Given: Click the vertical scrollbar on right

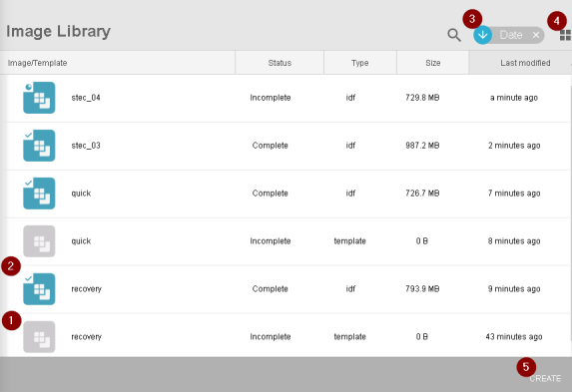Looking at the screenshot, I should click(571, 213).
